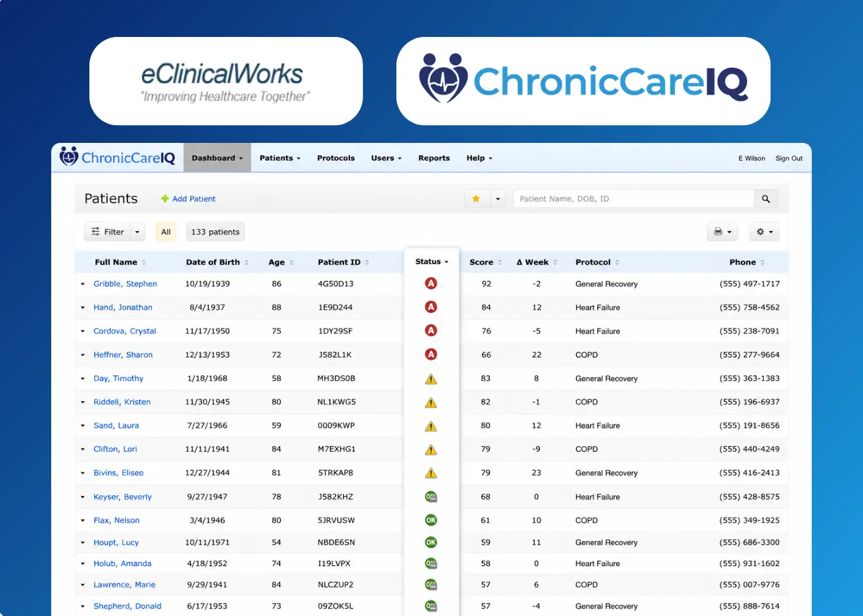Click Add Patient link

pos(194,198)
